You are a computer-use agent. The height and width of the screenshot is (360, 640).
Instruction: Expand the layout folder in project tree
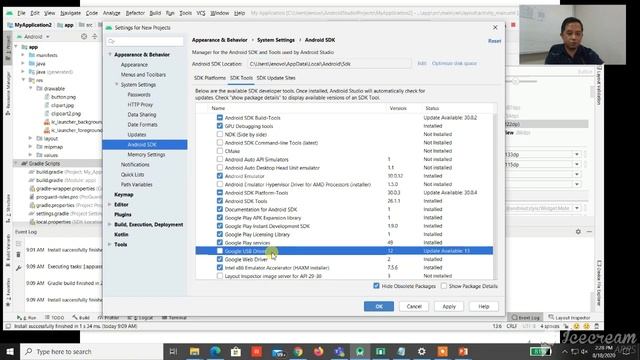[30, 138]
